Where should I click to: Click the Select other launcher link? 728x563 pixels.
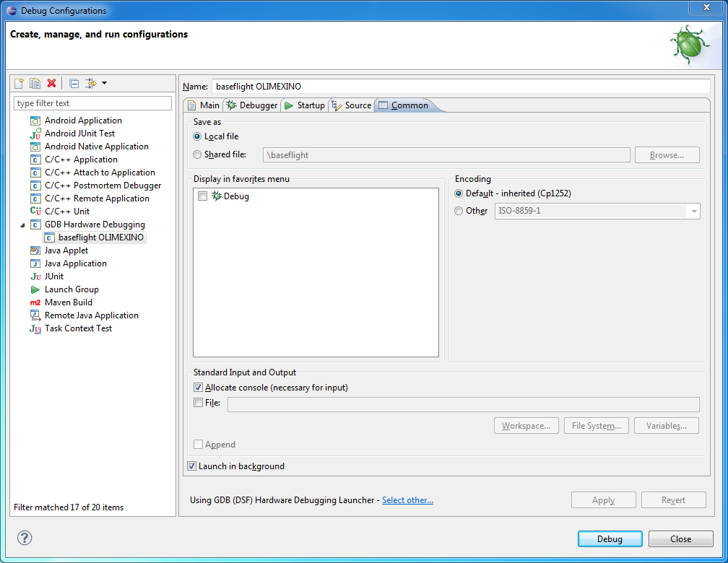(x=407, y=500)
